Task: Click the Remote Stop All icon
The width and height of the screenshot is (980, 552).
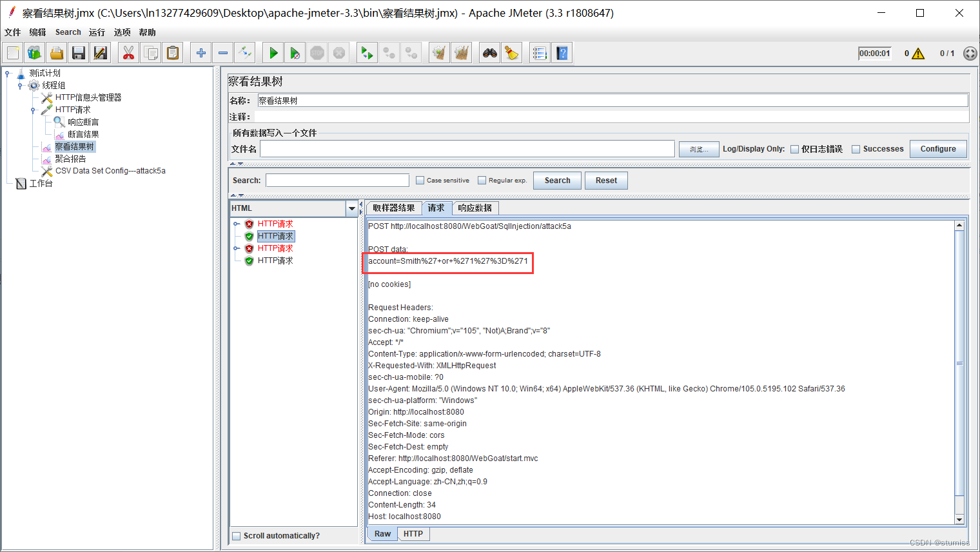Action: (389, 53)
